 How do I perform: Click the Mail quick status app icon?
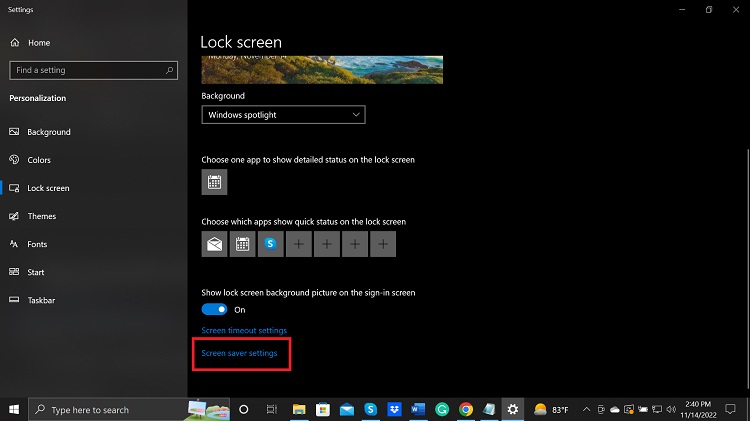coord(214,243)
